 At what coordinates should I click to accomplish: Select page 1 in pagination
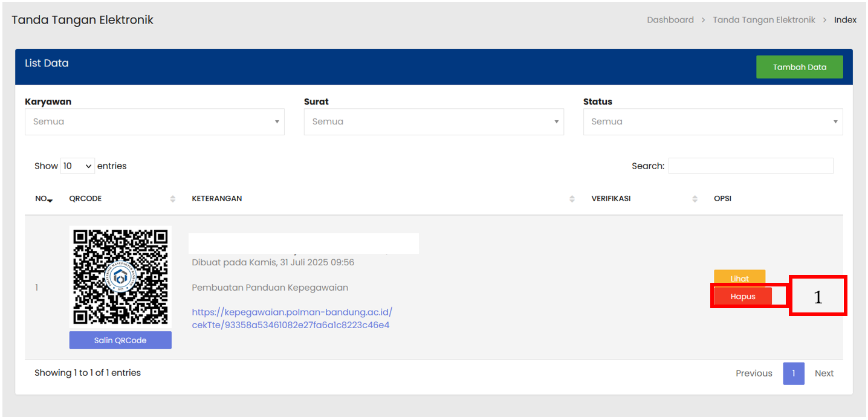pyautogui.click(x=793, y=373)
